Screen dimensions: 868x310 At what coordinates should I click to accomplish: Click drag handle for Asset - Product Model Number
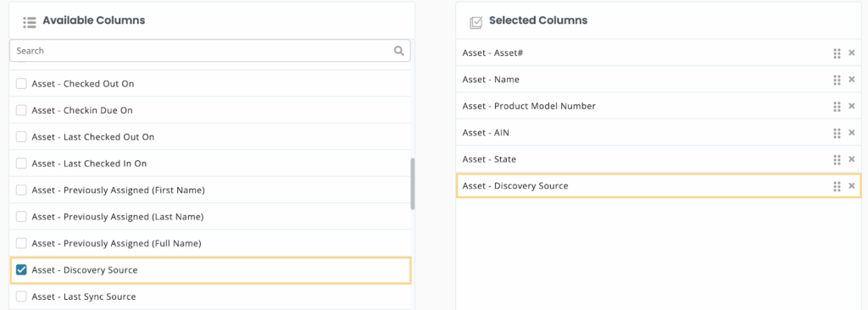[x=837, y=106]
